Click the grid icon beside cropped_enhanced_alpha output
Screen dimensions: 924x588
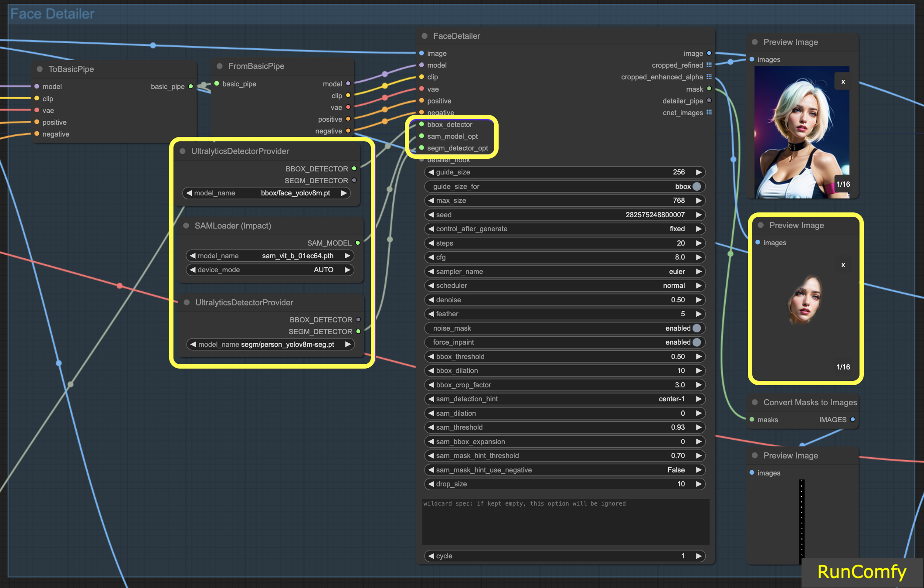(x=710, y=77)
